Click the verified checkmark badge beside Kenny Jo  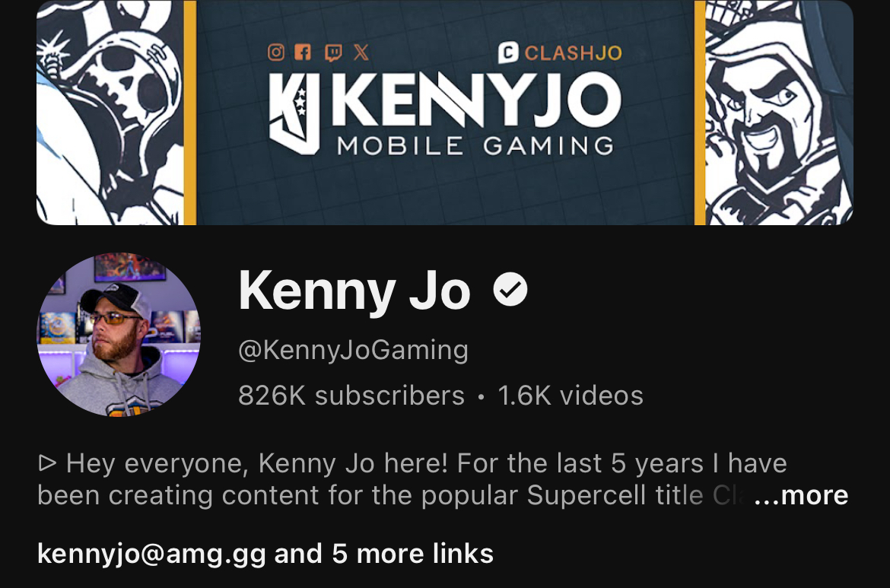tap(510, 289)
